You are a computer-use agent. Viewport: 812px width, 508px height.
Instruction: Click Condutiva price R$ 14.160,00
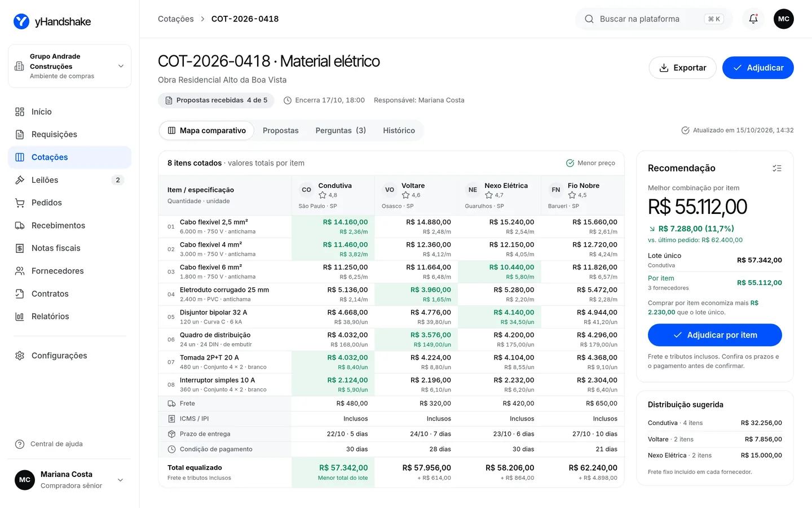pos(345,222)
